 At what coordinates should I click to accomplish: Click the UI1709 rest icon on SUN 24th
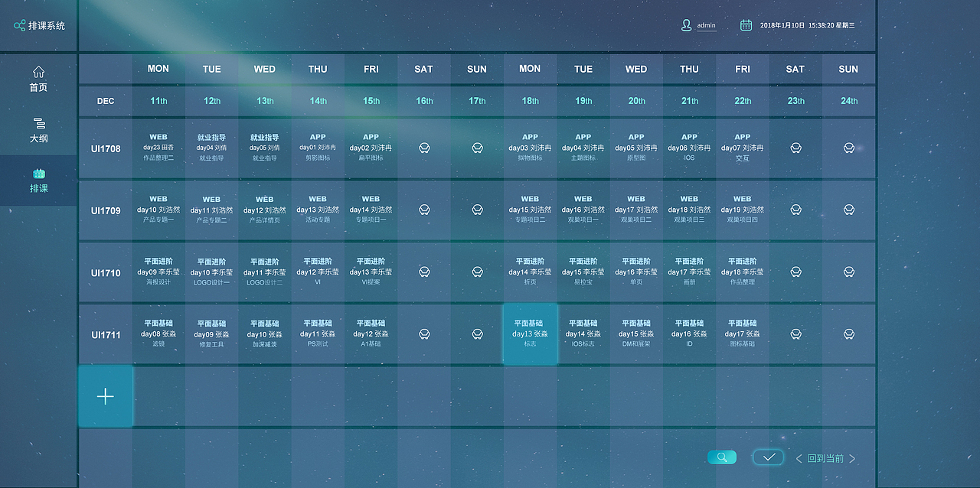[848, 210]
